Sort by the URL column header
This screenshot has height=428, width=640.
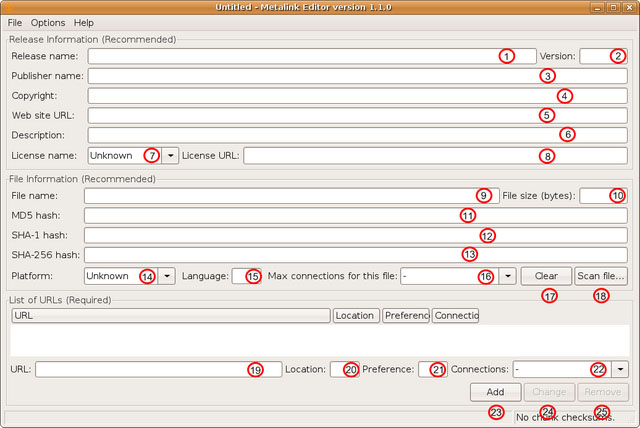point(171,315)
